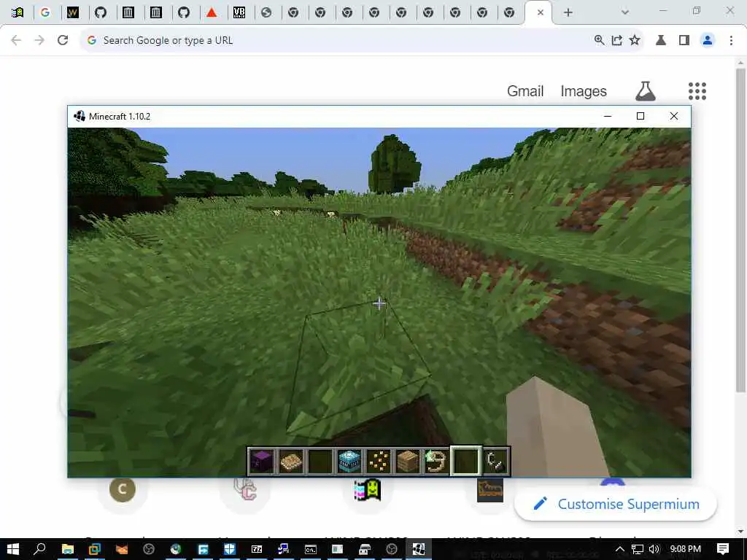
Task: Select the highlighted empty hotbar slot
Action: click(x=465, y=461)
